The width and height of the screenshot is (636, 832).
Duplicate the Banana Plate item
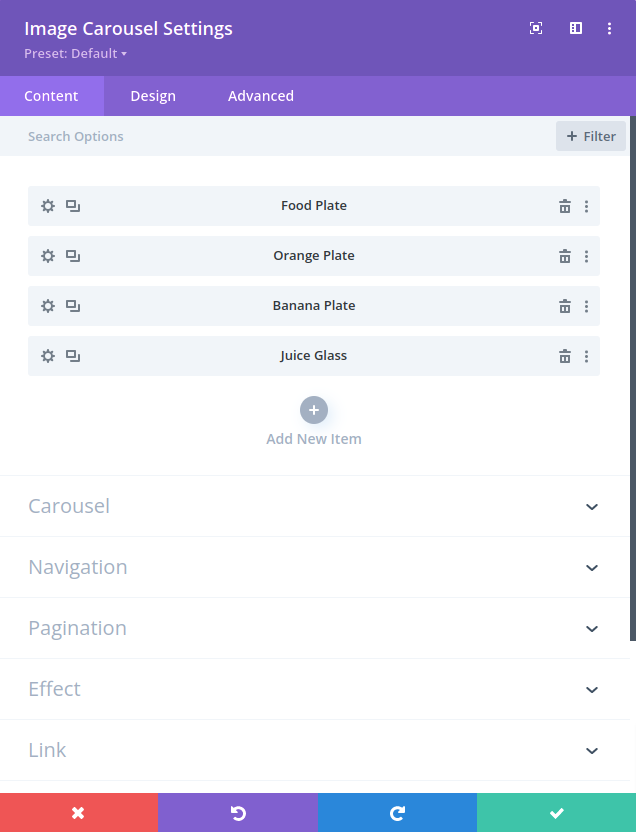(x=72, y=306)
